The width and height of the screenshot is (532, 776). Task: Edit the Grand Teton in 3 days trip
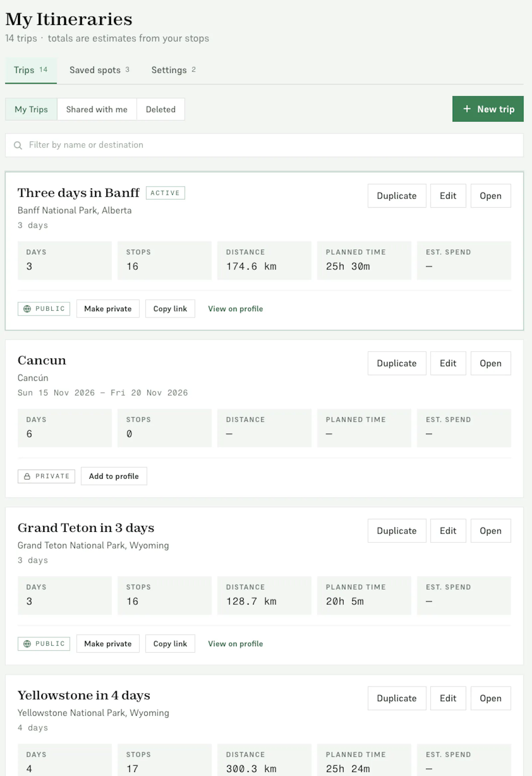[x=448, y=531]
